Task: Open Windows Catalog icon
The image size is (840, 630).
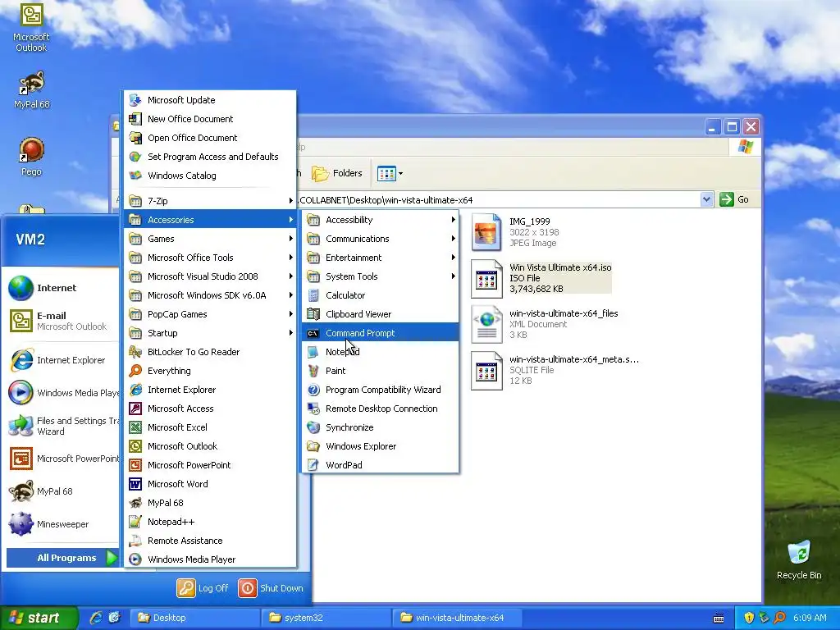Action: click(x=135, y=176)
